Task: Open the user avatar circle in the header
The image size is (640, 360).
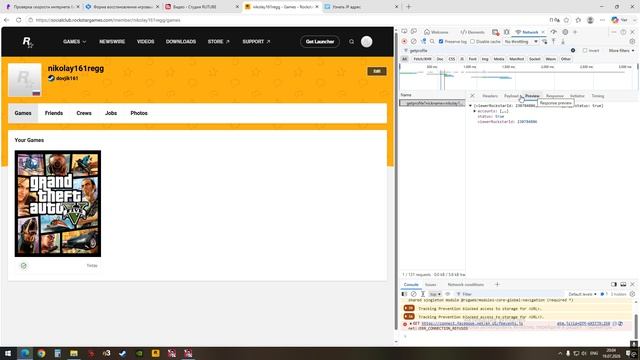Action: (x=367, y=42)
